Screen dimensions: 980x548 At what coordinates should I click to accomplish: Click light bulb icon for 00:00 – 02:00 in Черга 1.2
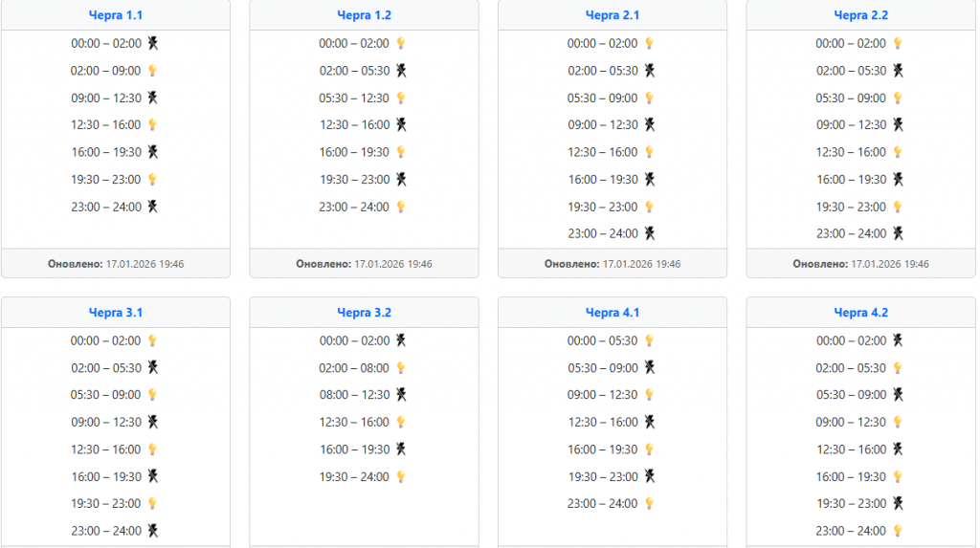point(401,43)
